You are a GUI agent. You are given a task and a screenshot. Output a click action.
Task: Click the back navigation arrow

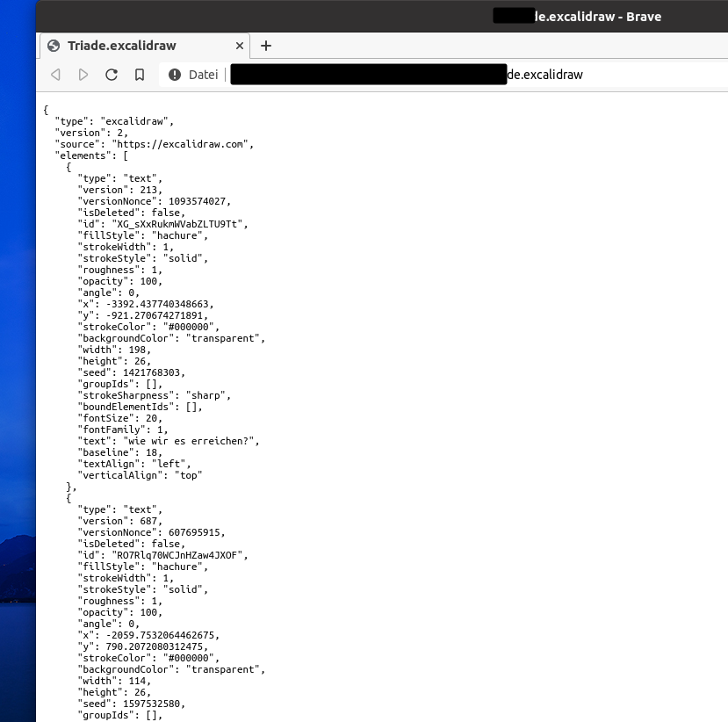55,75
